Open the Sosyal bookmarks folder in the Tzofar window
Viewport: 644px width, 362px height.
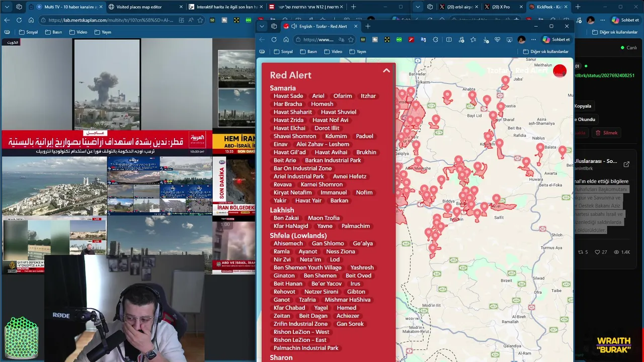coord(283,51)
